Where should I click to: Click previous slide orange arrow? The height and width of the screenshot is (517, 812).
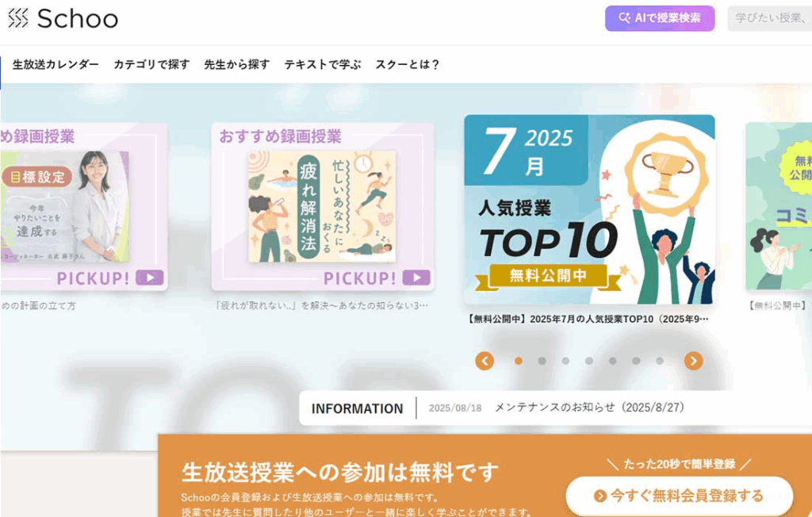[x=485, y=361]
